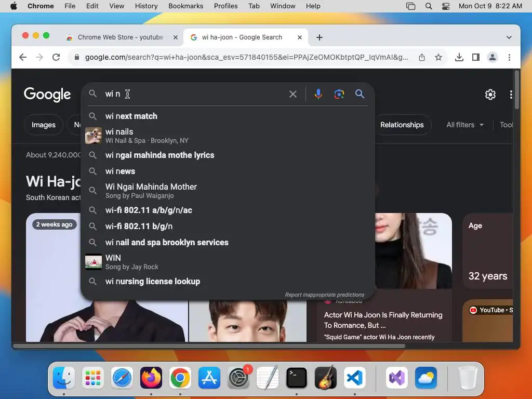
Task: Choose 'wi ngai mahinda mothe lyrics' suggestion
Action: point(228,155)
